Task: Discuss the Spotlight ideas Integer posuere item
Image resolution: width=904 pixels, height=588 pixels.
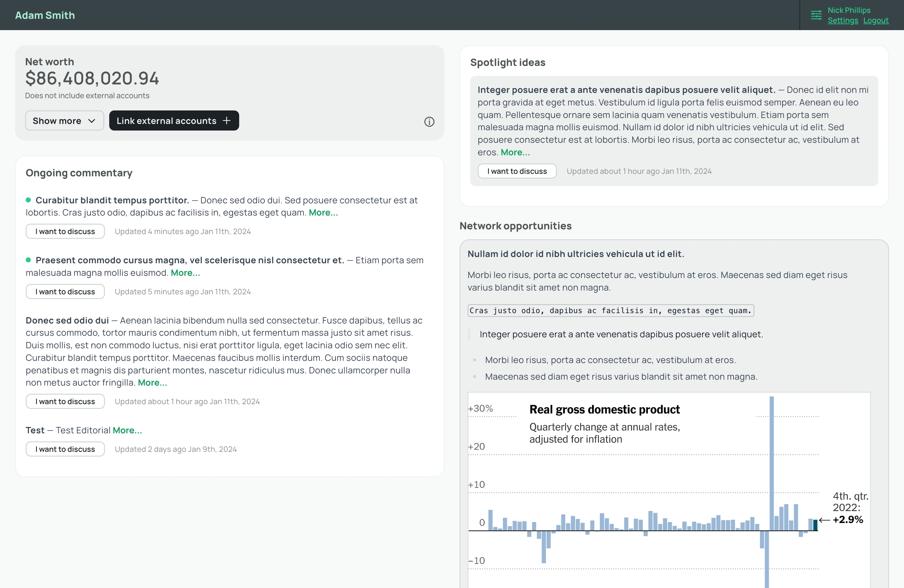Action: click(x=517, y=171)
